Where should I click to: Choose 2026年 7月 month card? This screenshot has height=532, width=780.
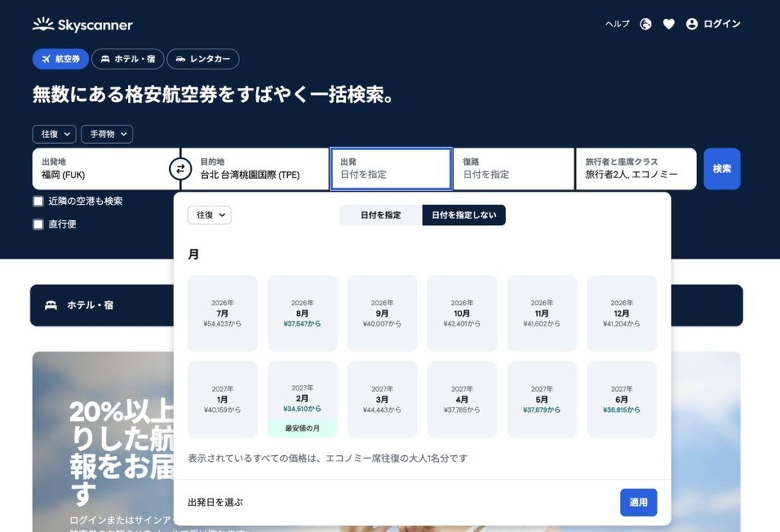pyautogui.click(x=222, y=314)
